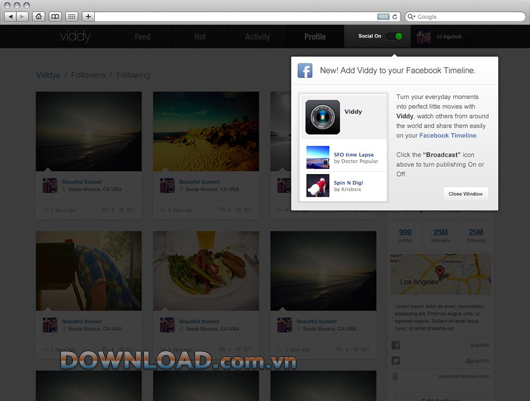Screen dimensions: 530x401
Task: Open the SFO time Lapse link
Action: 354,155
